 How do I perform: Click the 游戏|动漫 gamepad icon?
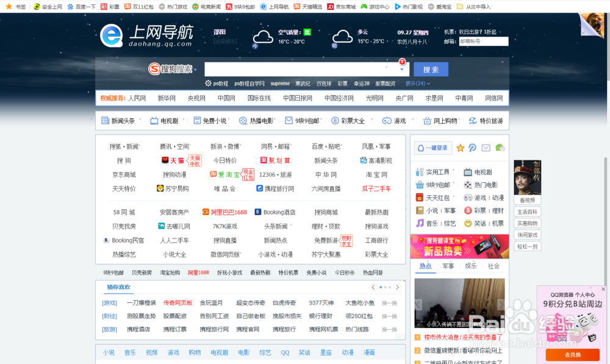468,198
